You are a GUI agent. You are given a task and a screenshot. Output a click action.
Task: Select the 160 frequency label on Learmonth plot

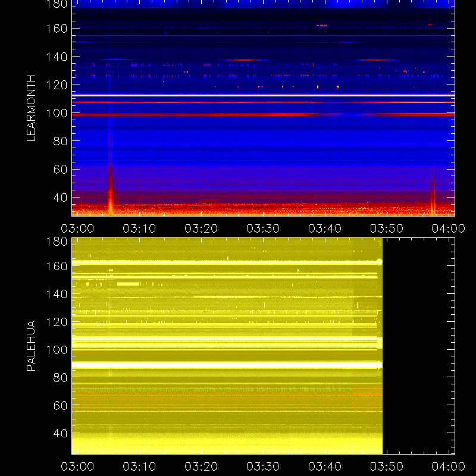(57, 29)
